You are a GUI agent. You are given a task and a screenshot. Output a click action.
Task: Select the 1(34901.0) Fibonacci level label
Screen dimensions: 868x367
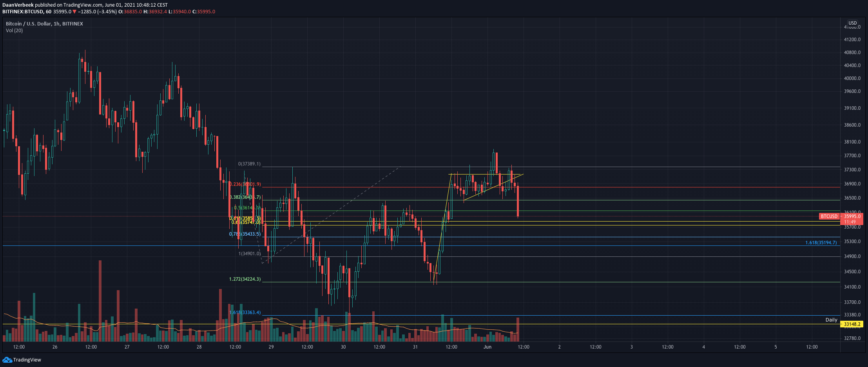tap(249, 254)
